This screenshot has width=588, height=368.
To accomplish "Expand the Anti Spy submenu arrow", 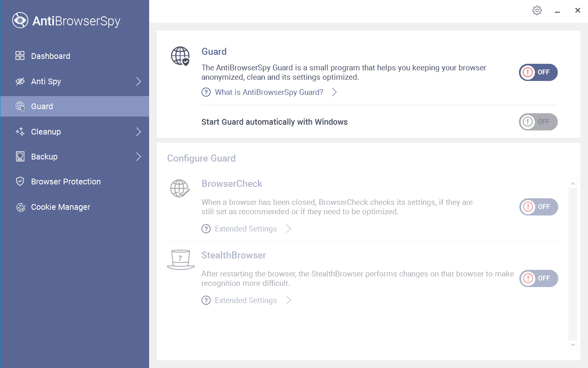I will (x=139, y=81).
